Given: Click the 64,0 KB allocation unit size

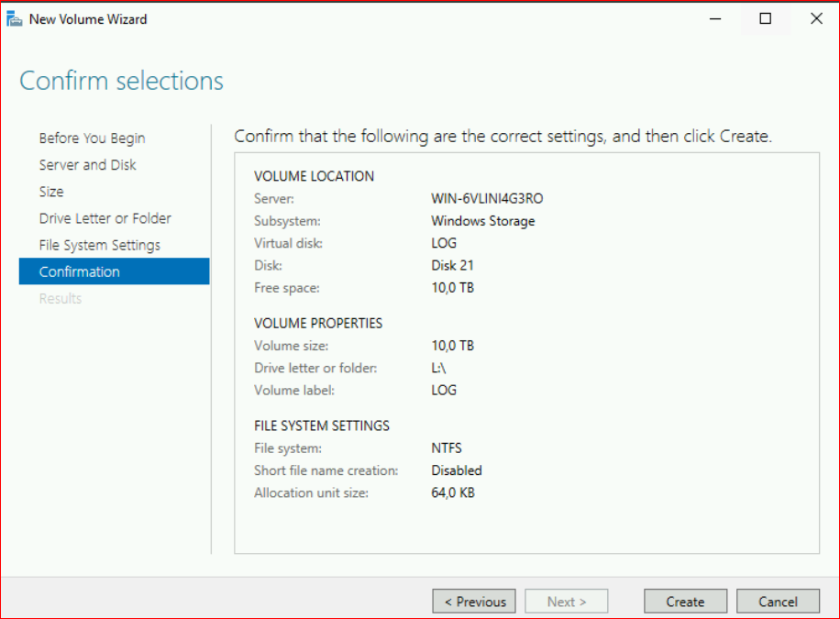Looking at the screenshot, I should 452,492.
